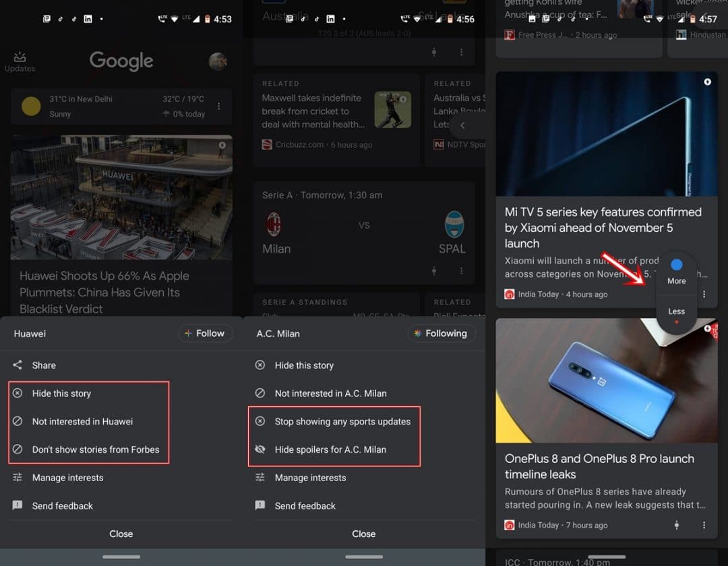Tap Hide this story in A.C. Milan sheet
Screen dimensions: 728x566
[304, 366]
